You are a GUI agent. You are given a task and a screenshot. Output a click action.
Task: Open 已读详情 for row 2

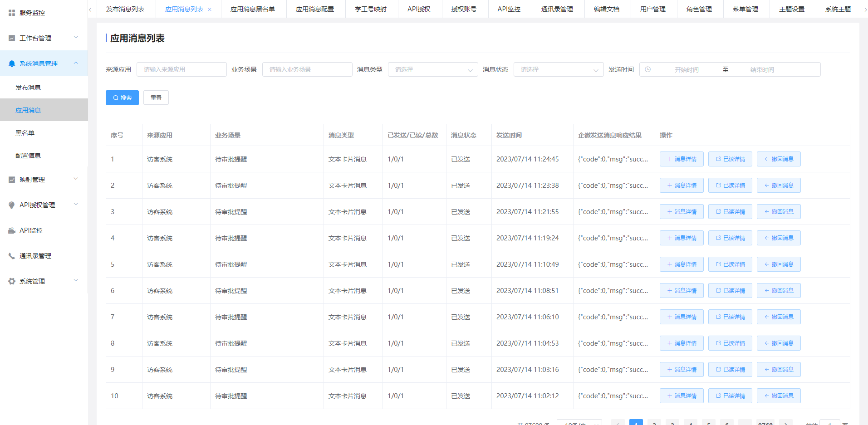[730, 186]
